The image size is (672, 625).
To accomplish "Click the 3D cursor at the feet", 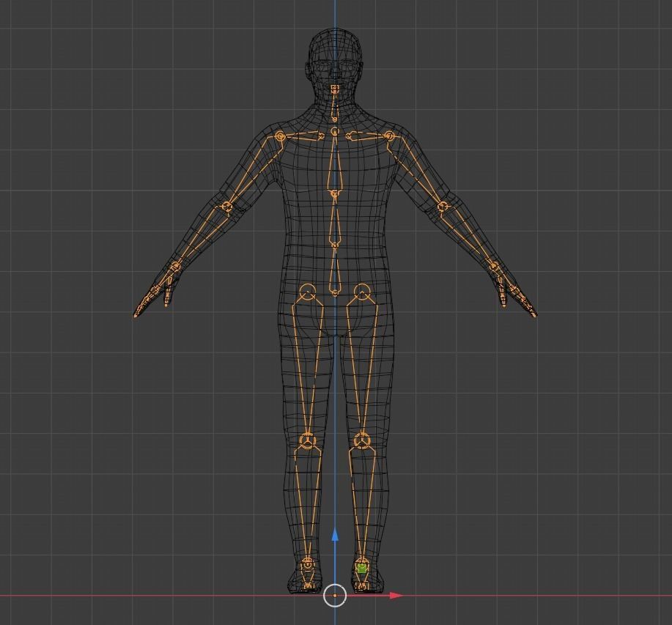I will click(335, 596).
